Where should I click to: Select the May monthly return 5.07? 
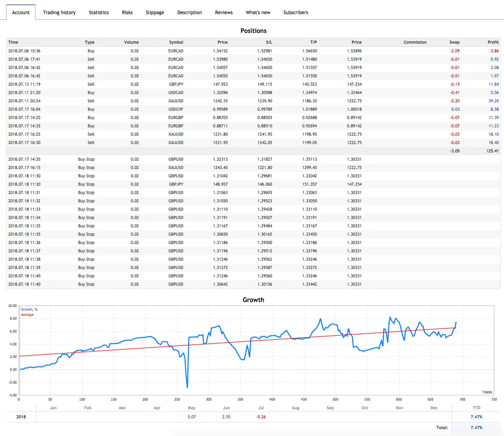pos(192,417)
